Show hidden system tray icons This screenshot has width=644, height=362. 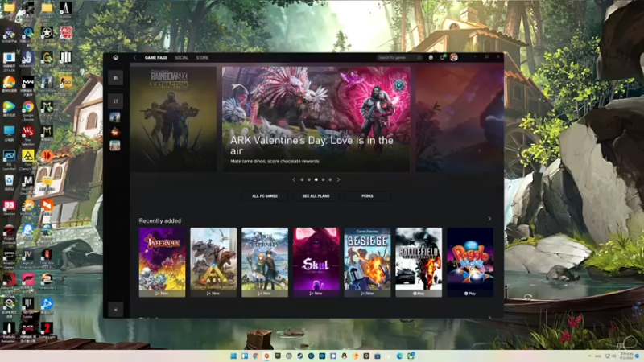[590, 356]
